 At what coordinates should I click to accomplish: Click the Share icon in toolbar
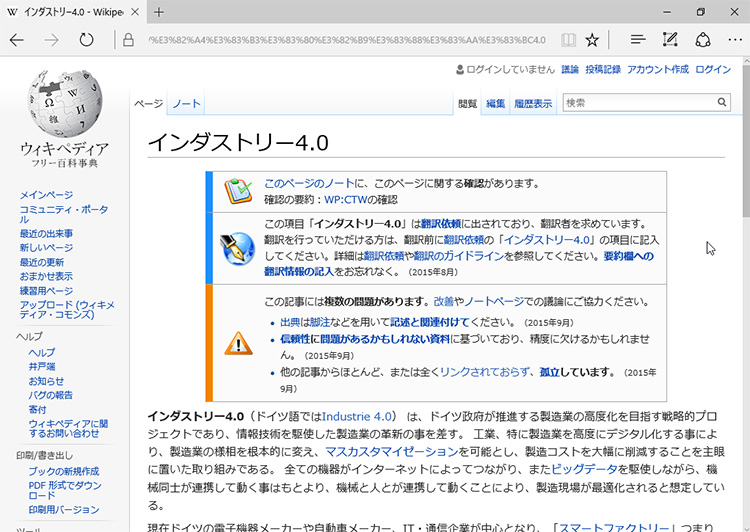coord(703,40)
